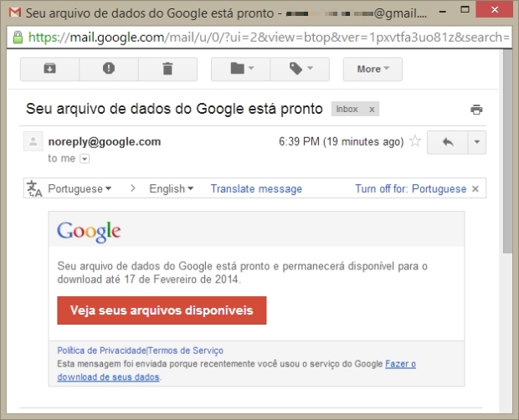Maximize the Gmail popup window

click(x=465, y=10)
